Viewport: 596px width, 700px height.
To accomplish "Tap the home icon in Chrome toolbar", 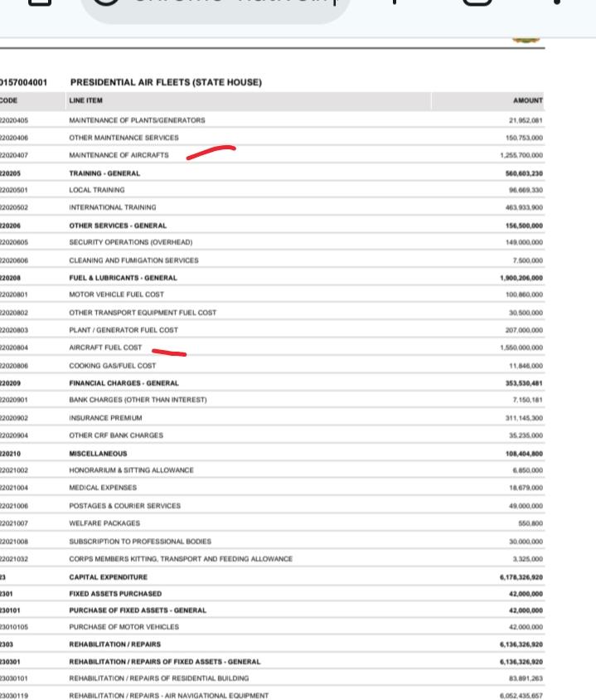I will [41, 7].
